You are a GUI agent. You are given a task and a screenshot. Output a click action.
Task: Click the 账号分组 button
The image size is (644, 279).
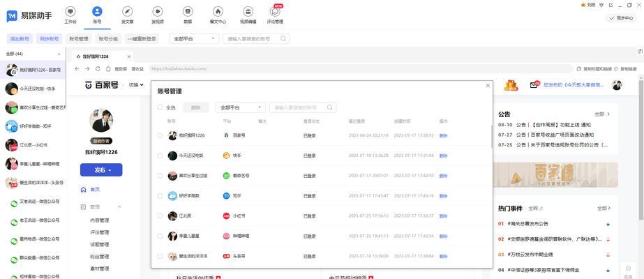pos(108,38)
